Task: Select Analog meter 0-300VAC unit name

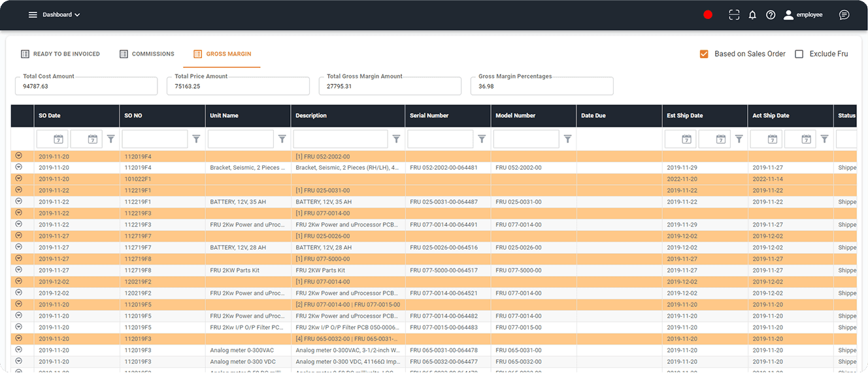Action: click(x=248, y=350)
